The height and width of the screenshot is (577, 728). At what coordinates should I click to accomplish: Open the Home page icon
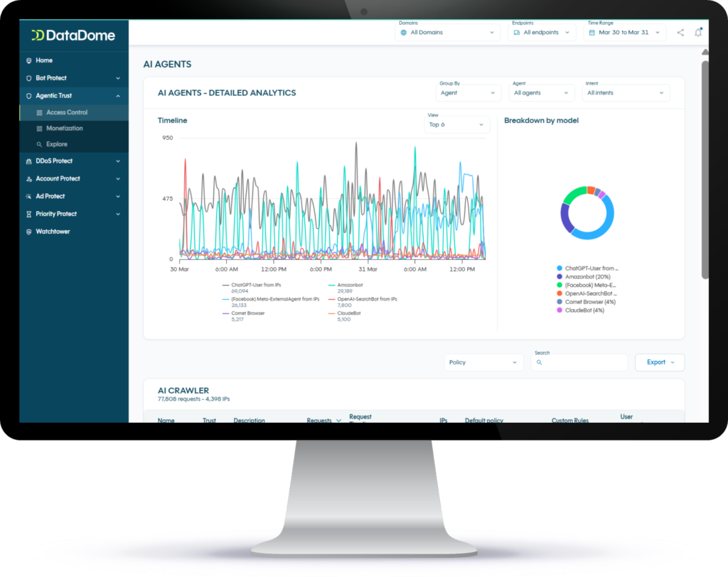pos(28,60)
